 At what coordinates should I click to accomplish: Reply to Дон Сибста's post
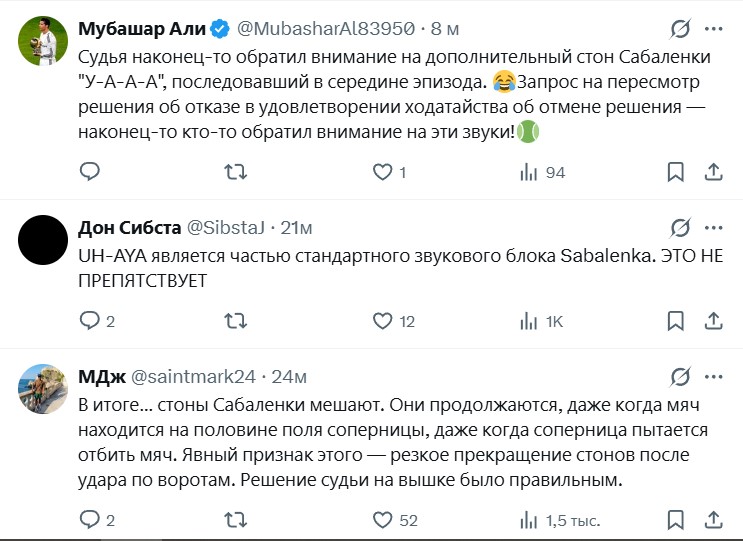coord(90,321)
